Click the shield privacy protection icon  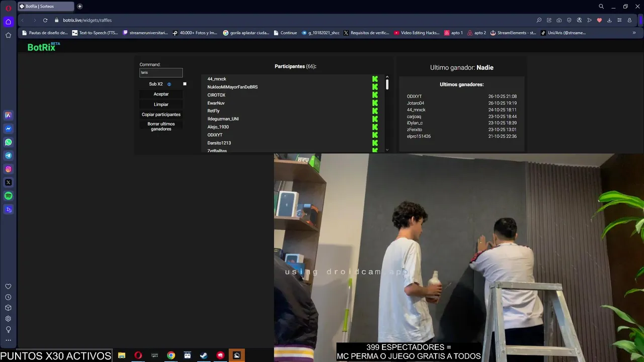pos(569,20)
